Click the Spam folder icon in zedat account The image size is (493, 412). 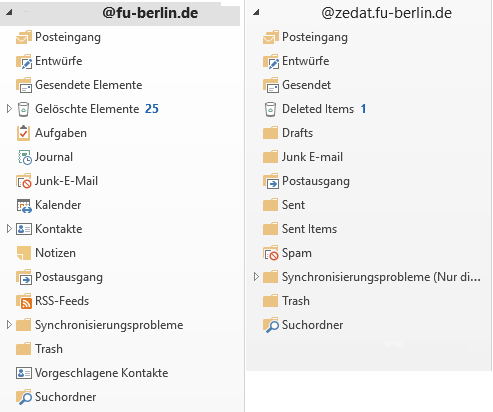(x=271, y=253)
